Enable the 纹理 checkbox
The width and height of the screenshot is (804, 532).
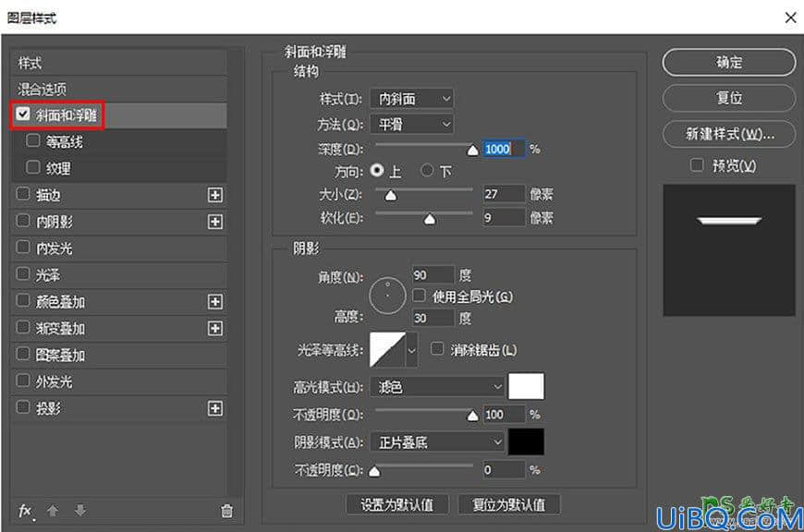tap(33, 167)
